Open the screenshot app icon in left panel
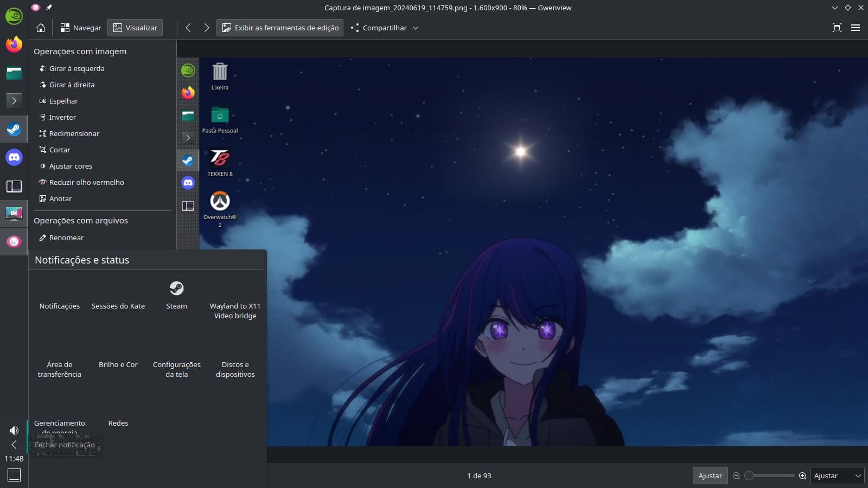This screenshot has width=868, height=488. [14, 214]
